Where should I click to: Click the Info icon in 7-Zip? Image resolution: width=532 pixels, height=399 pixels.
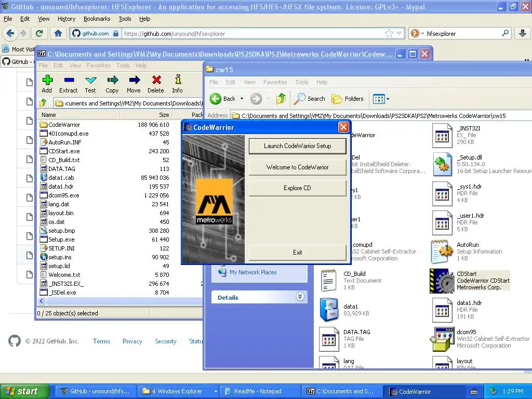178,79
